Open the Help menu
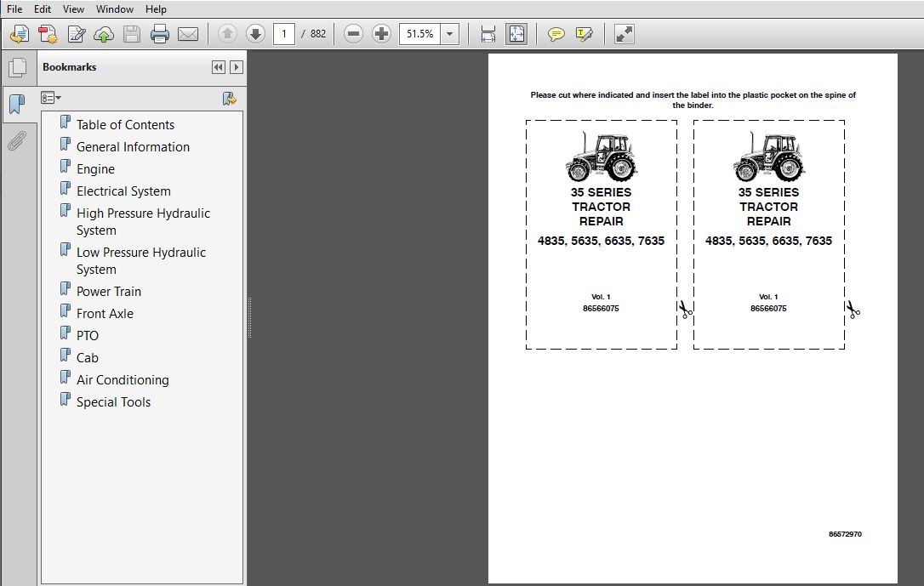Viewport: 924px width, 586px height. (156, 9)
